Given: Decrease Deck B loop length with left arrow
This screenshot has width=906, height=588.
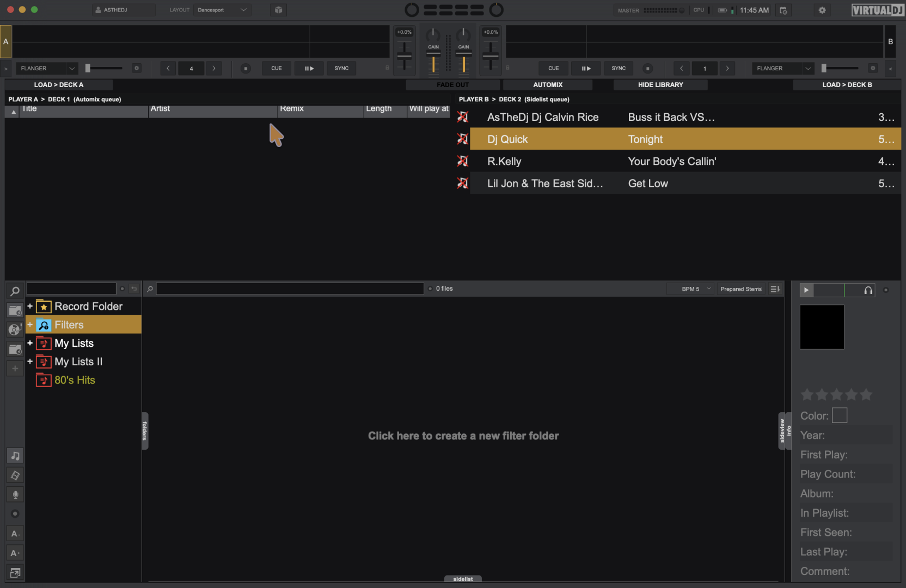Looking at the screenshot, I should (681, 69).
